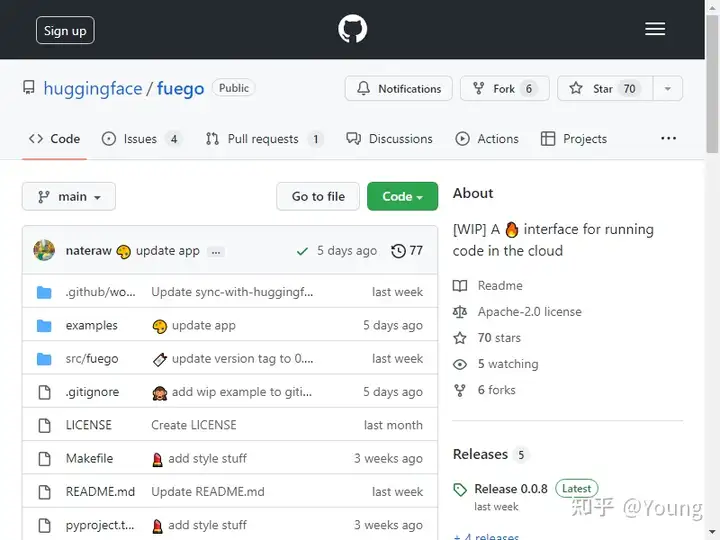Open the .github/wo... folder icon
The image size is (720, 540).
click(x=44, y=292)
